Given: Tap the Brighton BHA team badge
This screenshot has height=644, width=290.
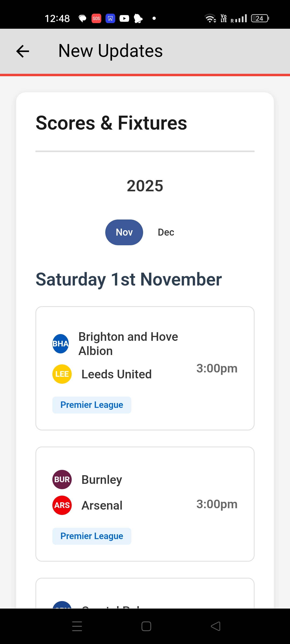Looking at the screenshot, I should coord(61,344).
